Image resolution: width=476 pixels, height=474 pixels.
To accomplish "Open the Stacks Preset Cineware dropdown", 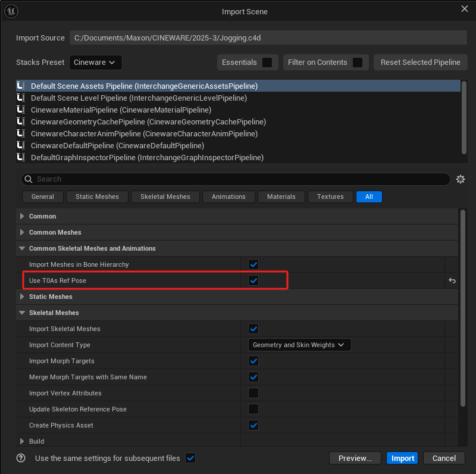I will 96,63.
